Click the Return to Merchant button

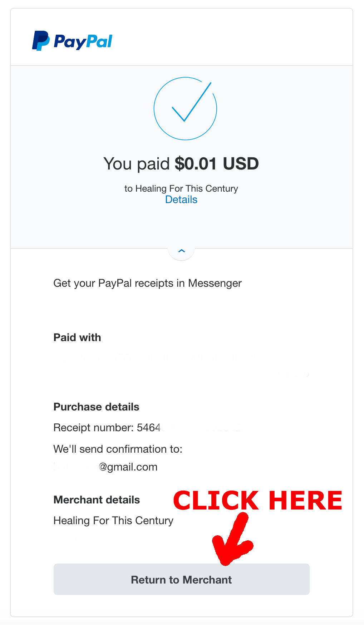[x=182, y=579]
